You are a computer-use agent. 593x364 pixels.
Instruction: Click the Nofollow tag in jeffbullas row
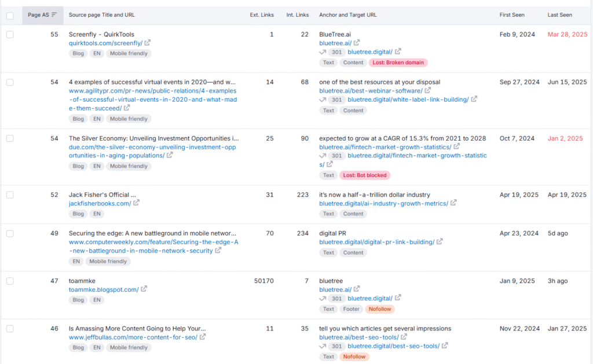pos(354,356)
